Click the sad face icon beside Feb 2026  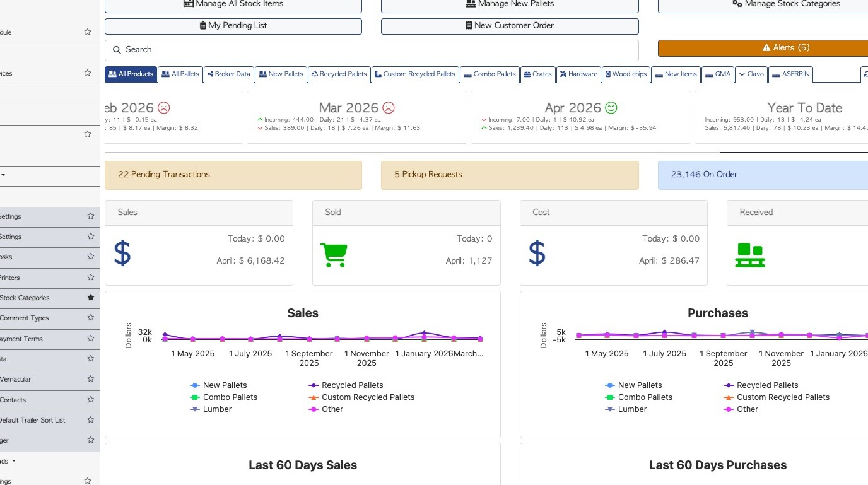(x=164, y=108)
